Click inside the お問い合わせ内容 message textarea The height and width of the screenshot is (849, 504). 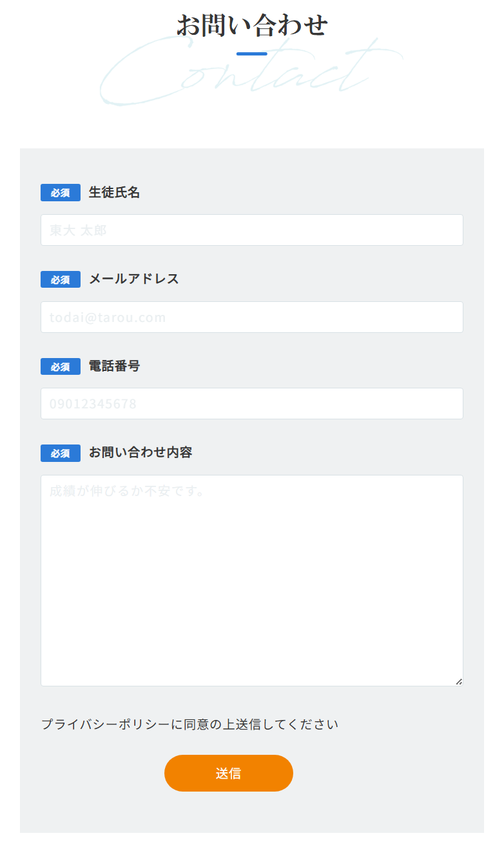pyautogui.click(x=251, y=581)
